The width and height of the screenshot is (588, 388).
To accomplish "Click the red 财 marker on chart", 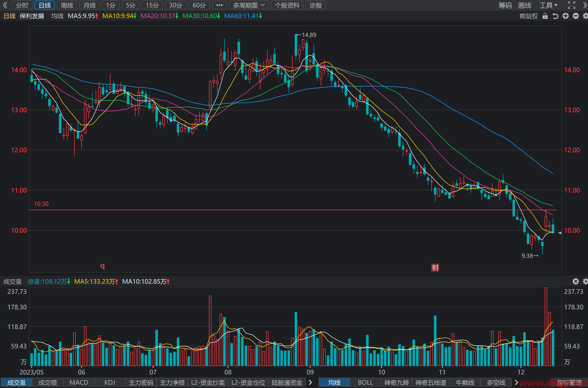I will click(x=435, y=268).
